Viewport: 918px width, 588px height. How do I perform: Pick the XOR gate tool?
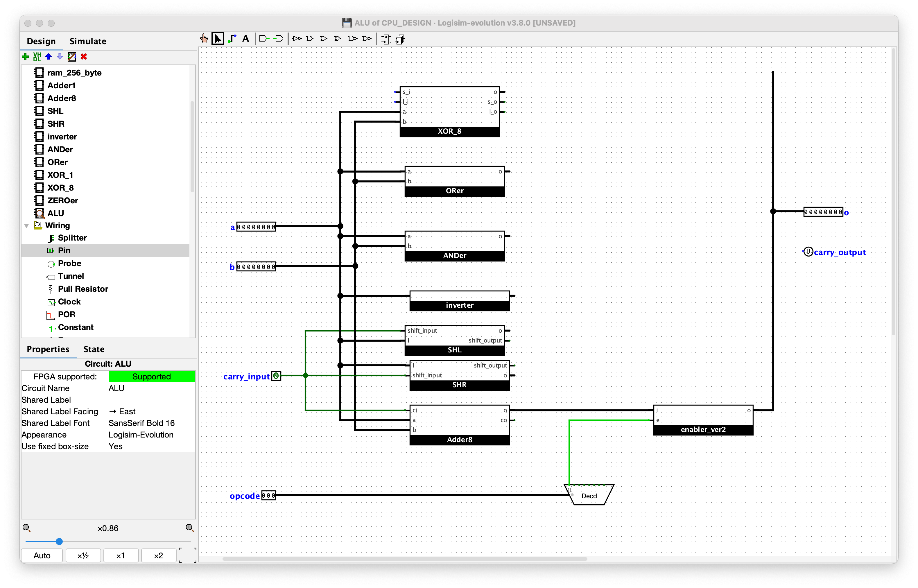(x=338, y=39)
